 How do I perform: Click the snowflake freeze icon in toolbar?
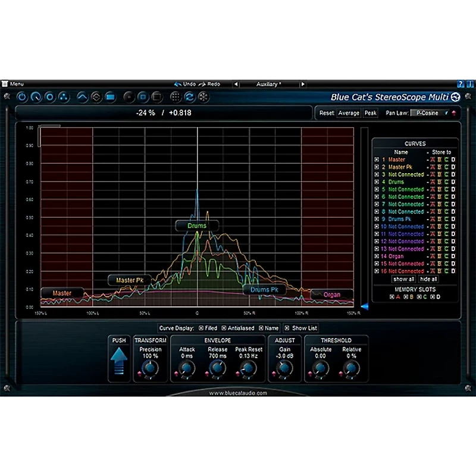[203, 96]
